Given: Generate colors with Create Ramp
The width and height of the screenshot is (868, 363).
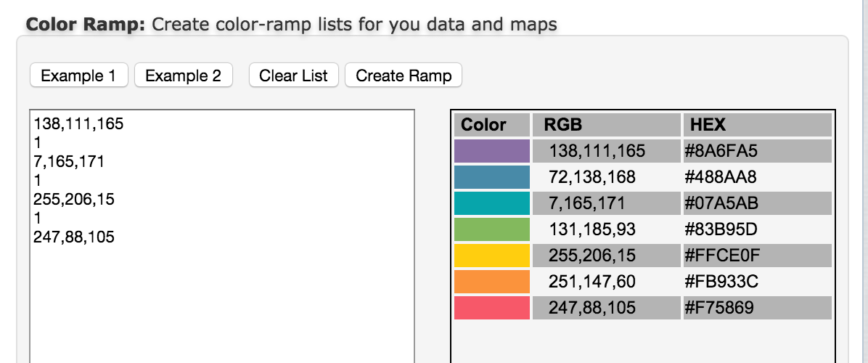Looking at the screenshot, I should coord(404,76).
